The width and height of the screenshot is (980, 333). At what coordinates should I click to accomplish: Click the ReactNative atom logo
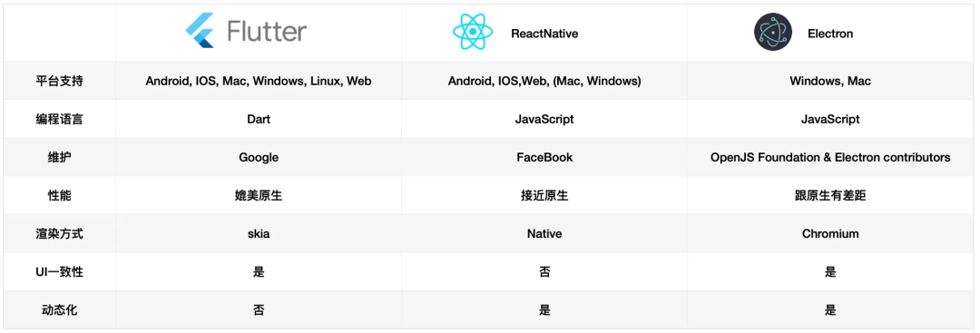[x=473, y=32]
